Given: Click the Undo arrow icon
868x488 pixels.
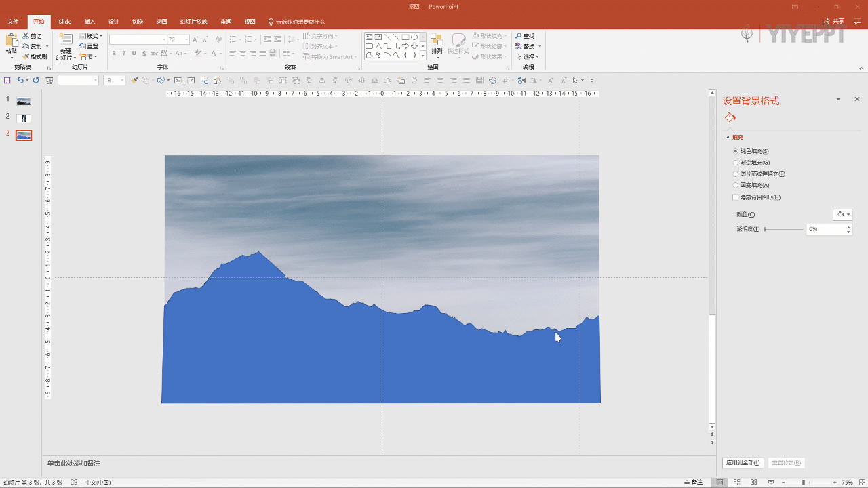Looking at the screenshot, I should [x=20, y=80].
